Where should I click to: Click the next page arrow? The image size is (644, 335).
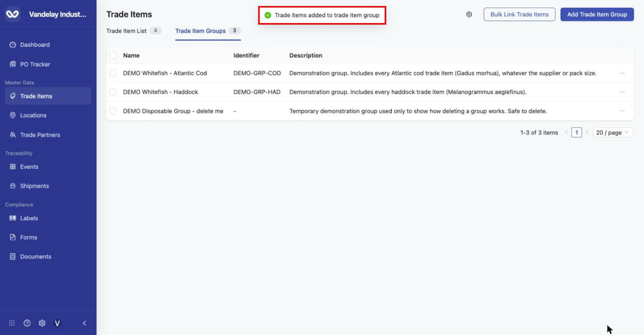587,133
